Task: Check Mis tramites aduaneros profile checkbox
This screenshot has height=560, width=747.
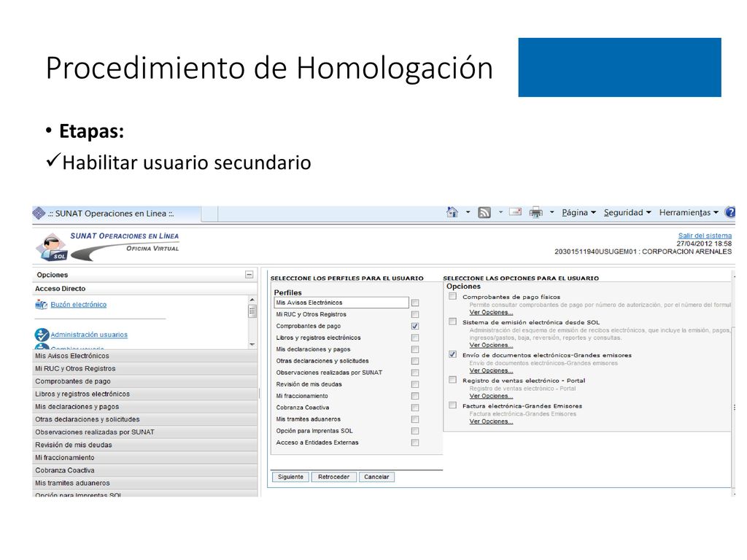Action: 415,419
